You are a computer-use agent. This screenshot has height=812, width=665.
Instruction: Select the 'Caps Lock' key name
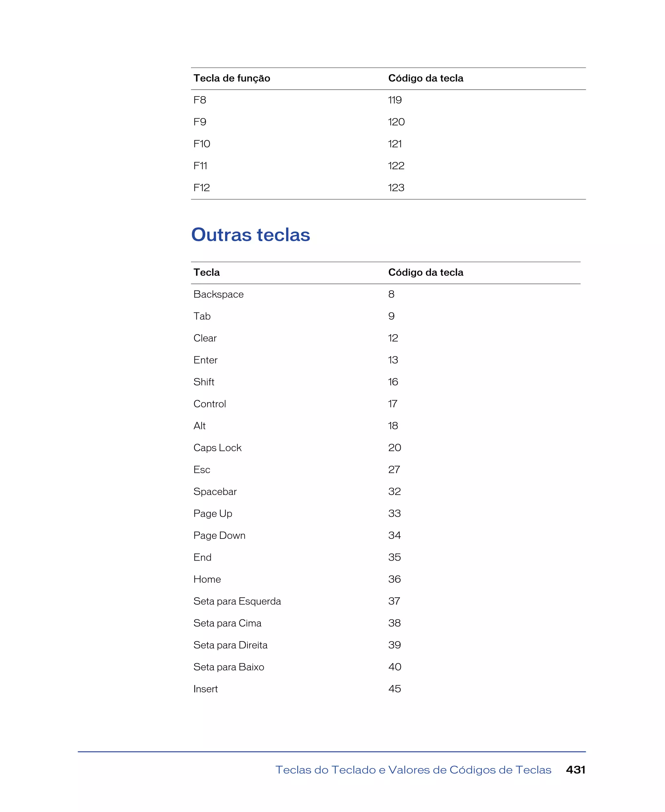218,448
